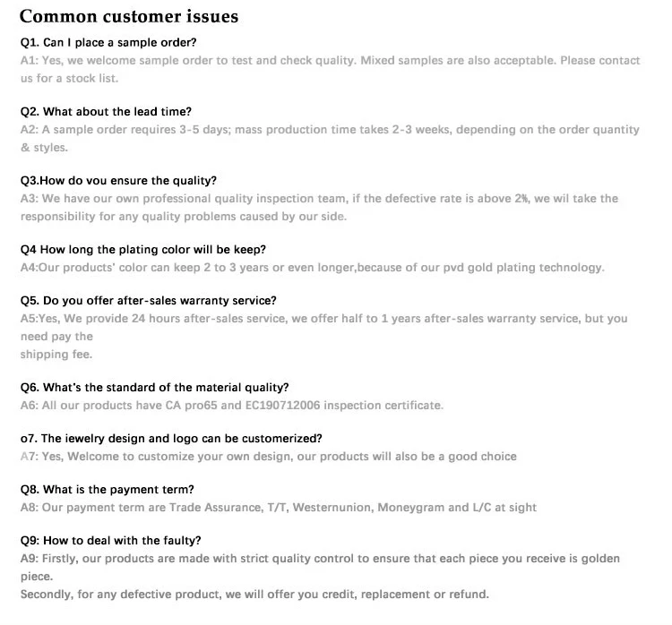Click answer A2 about 3-5 day samples

[x=330, y=130]
